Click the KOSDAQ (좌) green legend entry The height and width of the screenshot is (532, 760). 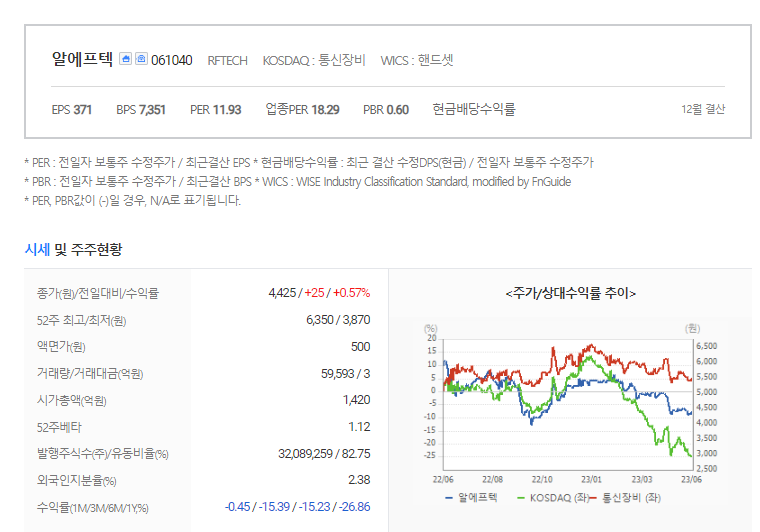tap(554, 498)
